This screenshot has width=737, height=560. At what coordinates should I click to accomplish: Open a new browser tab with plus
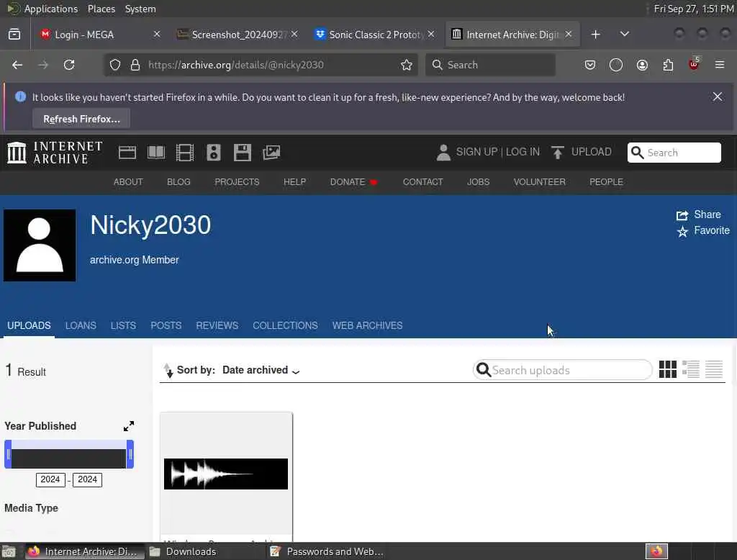click(x=595, y=35)
